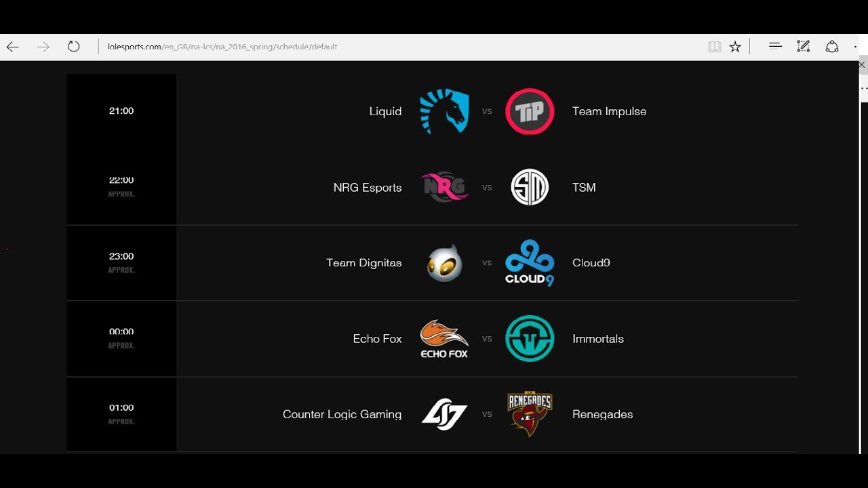Click the Team Impulse TIP logo

(530, 111)
